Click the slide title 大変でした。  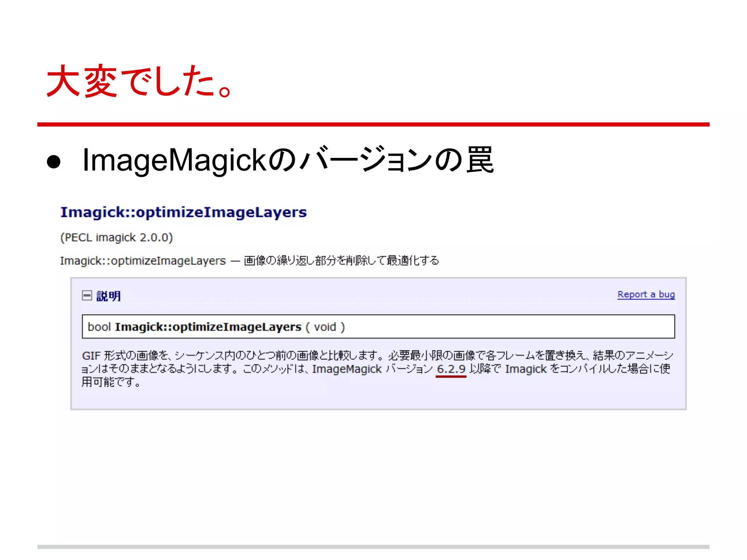pyautogui.click(x=139, y=81)
